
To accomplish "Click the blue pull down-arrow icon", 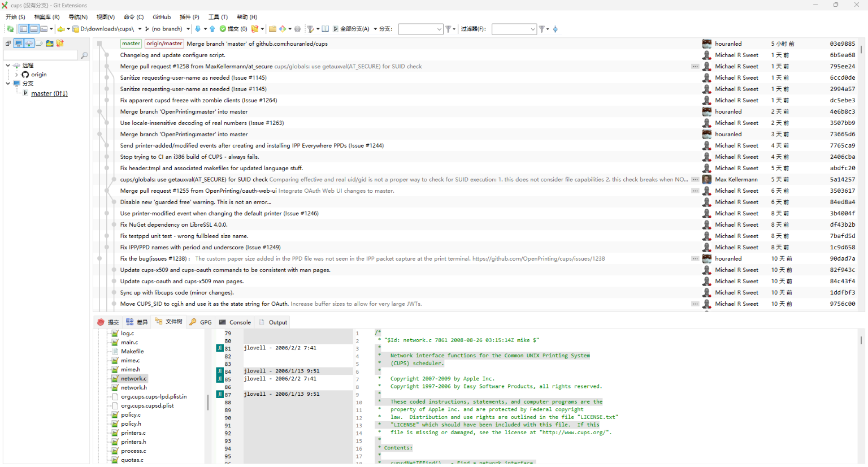I will (198, 29).
